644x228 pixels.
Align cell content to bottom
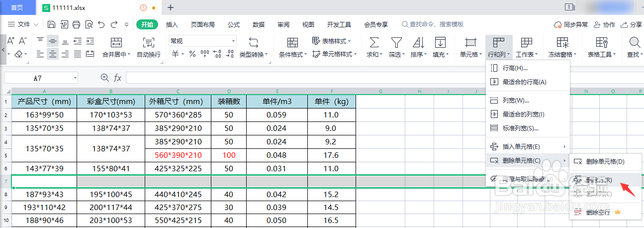click(65, 41)
